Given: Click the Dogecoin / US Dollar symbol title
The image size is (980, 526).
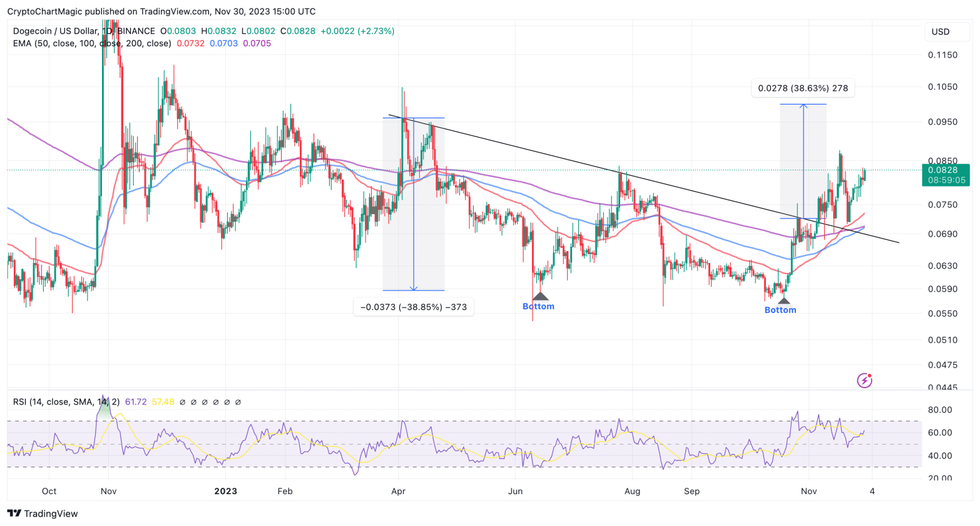Looking at the screenshot, I should coord(56,31).
